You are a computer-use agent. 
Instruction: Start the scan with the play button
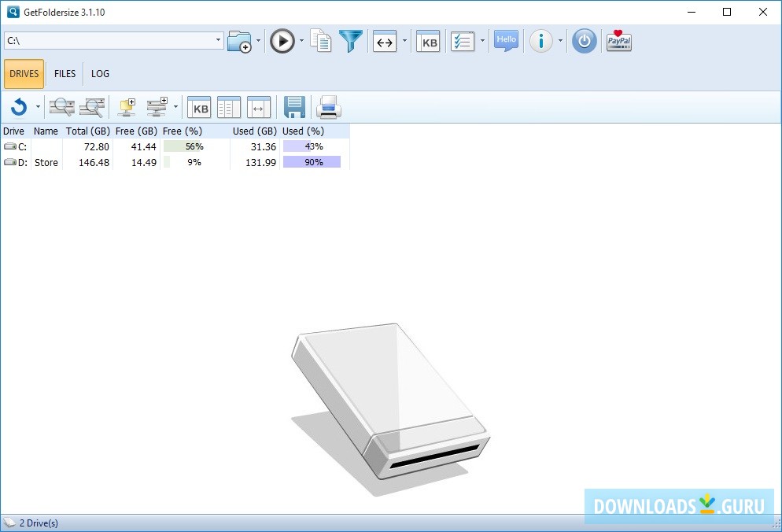pos(282,41)
